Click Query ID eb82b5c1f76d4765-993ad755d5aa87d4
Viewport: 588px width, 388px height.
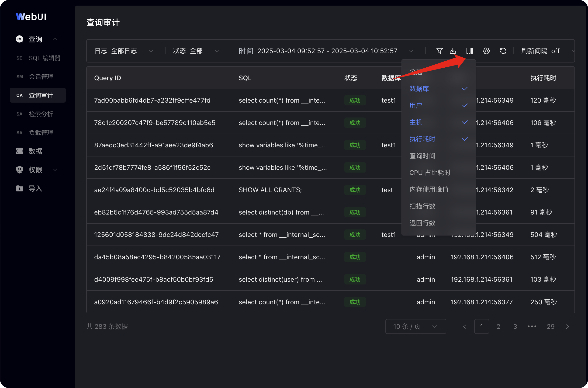[156, 212]
